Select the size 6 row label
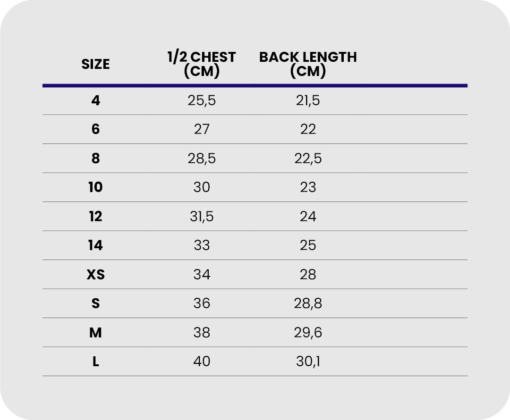The width and height of the screenshot is (510, 420). (96, 129)
